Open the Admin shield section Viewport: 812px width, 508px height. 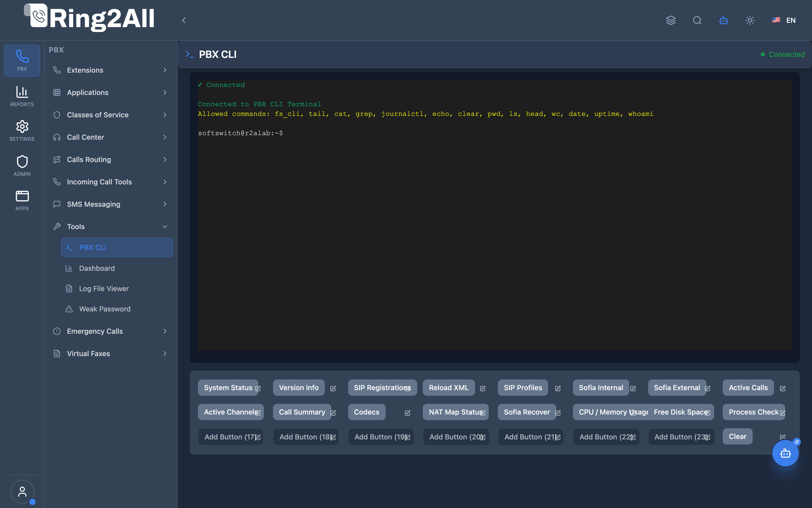[x=22, y=166]
